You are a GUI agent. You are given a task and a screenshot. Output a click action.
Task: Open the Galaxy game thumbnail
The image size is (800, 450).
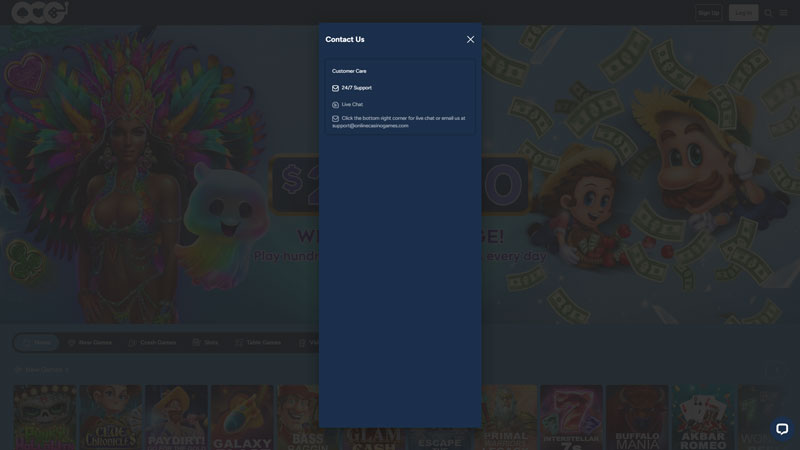[x=242, y=417]
